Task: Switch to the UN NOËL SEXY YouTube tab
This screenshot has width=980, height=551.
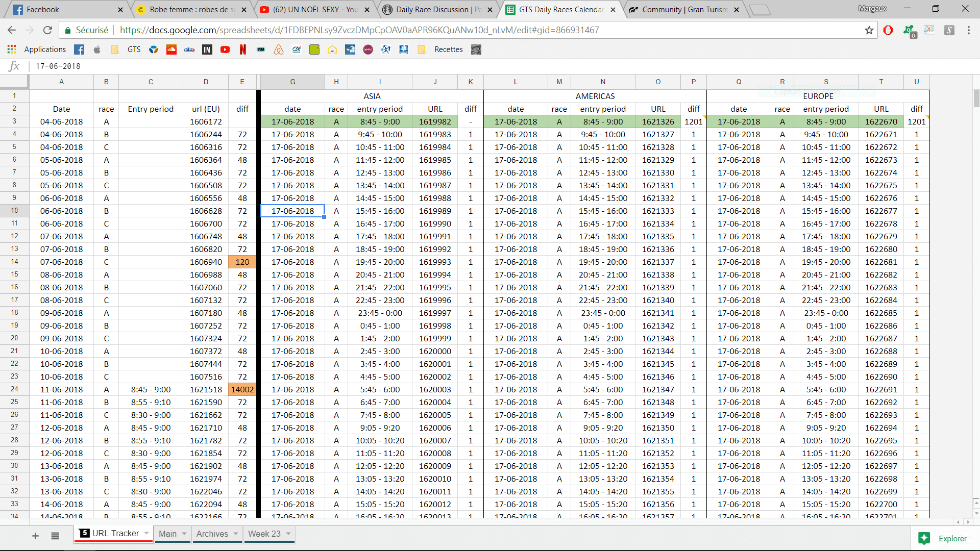Action: [x=315, y=10]
